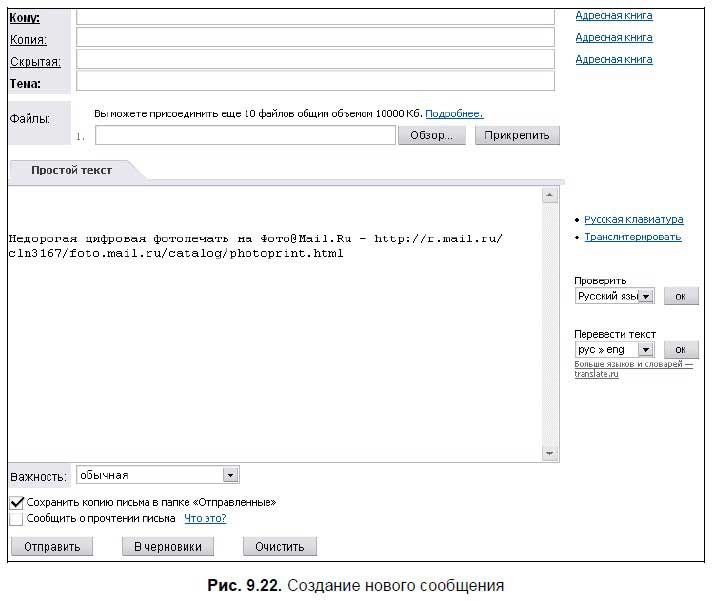Screen dimensions: 712x601
Task: Open Адресная книга next to Скрытая
Action: tap(614, 59)
